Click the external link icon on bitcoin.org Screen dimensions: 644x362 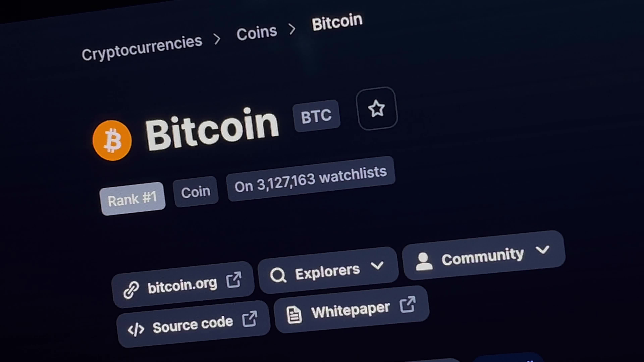234,279
